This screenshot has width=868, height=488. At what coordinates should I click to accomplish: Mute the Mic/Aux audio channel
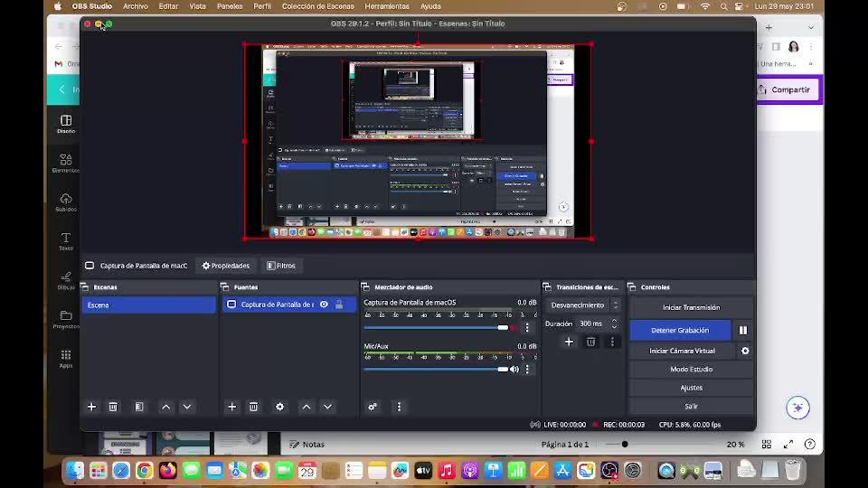tap(514, 369)
